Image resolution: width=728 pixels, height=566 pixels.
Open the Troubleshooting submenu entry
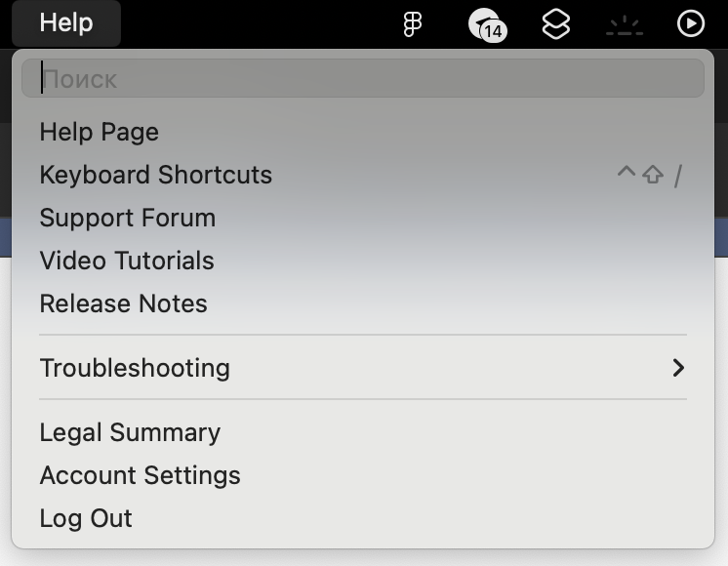(363, 368)
